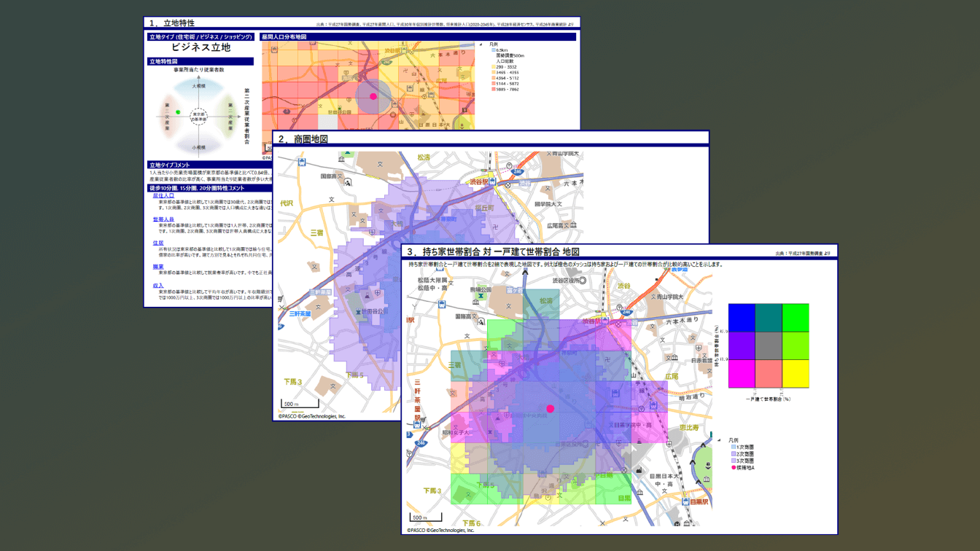
Task: Click the 1. 立地特性 page heading
Action: point(171,23)
